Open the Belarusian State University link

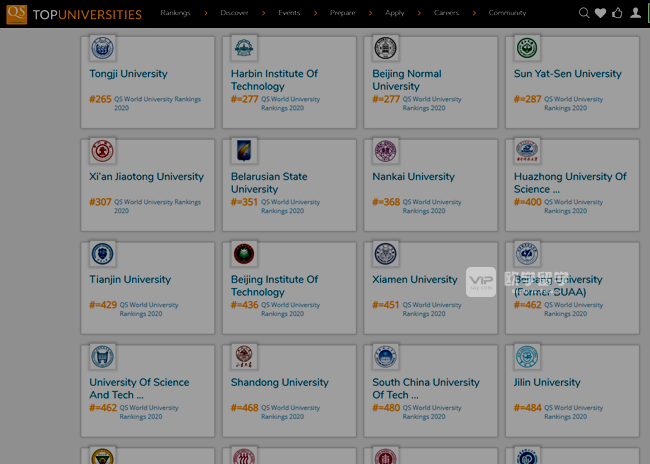pos(269,183)
